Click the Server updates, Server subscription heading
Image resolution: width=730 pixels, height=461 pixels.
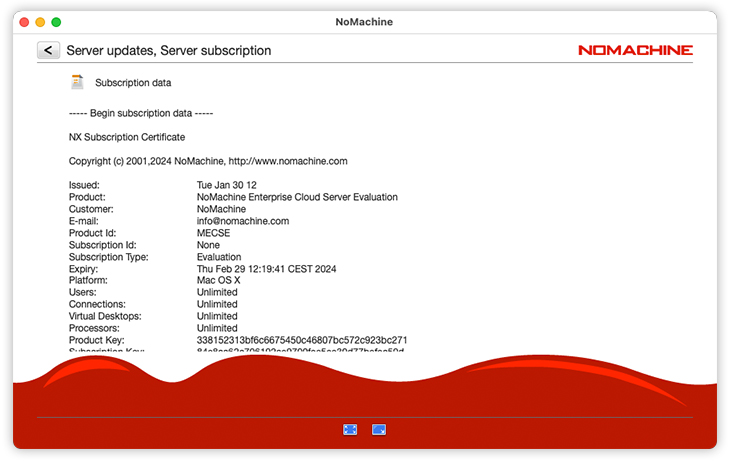click(168, 50)
